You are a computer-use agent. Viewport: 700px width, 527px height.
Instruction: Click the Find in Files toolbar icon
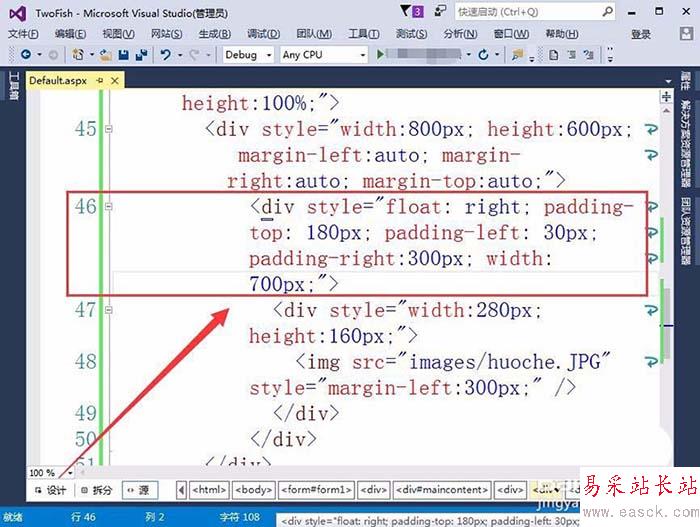[517, 54]
